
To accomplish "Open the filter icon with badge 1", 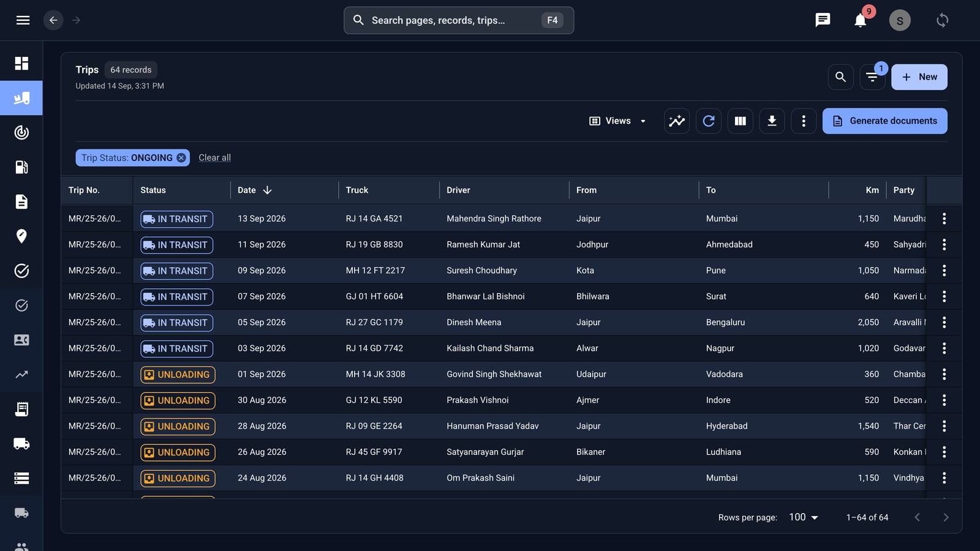I will 872,77.
